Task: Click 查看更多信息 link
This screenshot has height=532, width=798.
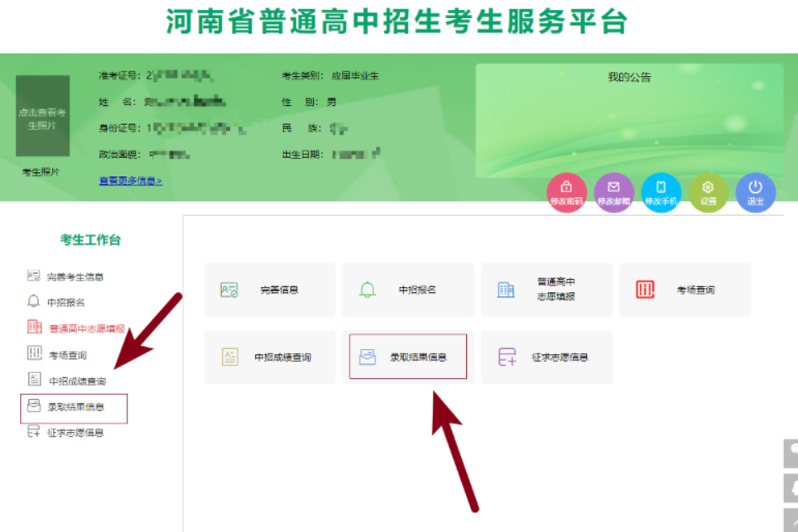Action: 131,180
